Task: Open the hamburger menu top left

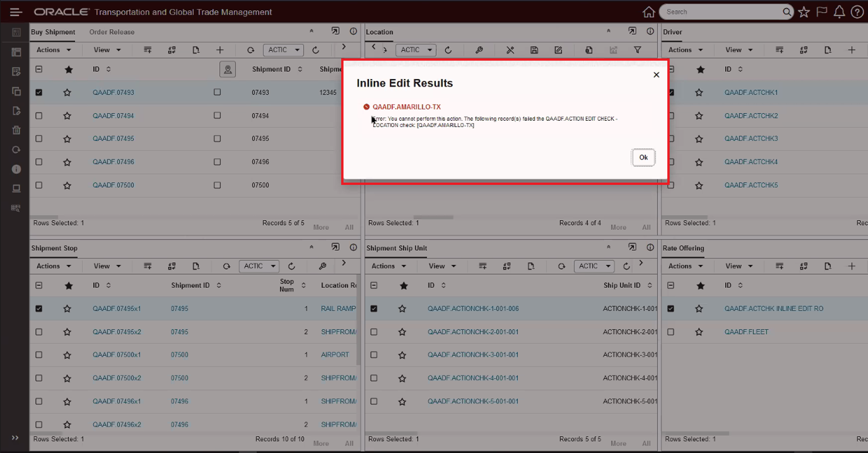Action: (16, 11)
